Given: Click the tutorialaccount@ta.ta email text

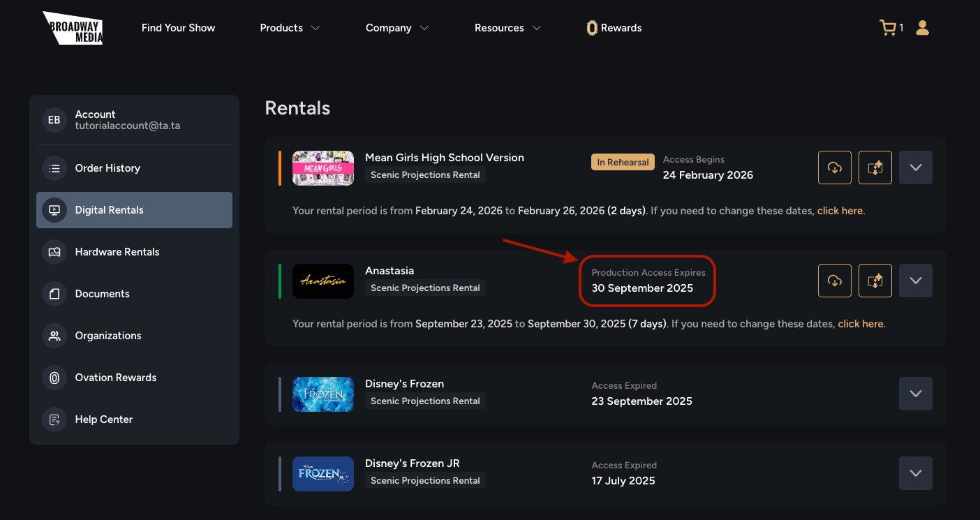Looking at the screenshot, I should click(x=128, y=126).
